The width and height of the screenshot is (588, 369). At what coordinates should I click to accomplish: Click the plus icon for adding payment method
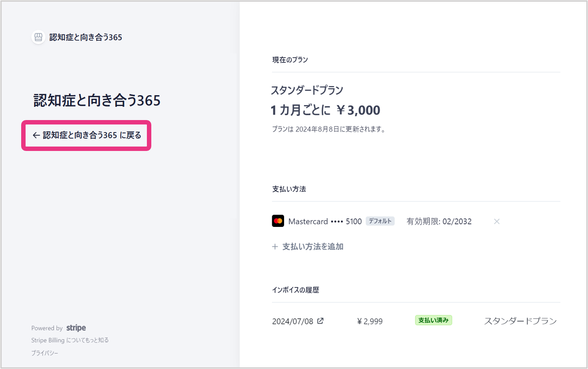point(275,247)
